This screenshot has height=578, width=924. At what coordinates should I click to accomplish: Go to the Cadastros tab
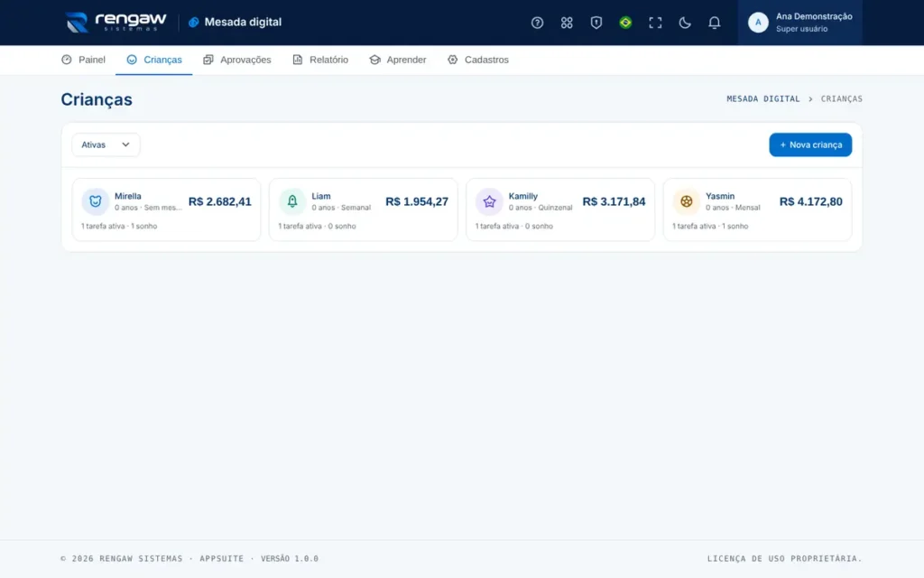click(x=478, y=60)
